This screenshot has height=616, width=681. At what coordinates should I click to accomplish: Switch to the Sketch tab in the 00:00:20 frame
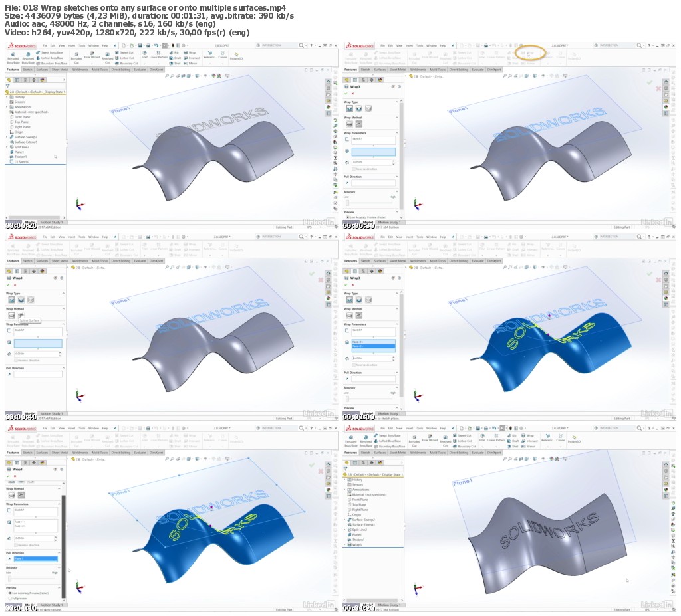pos(27,70)
